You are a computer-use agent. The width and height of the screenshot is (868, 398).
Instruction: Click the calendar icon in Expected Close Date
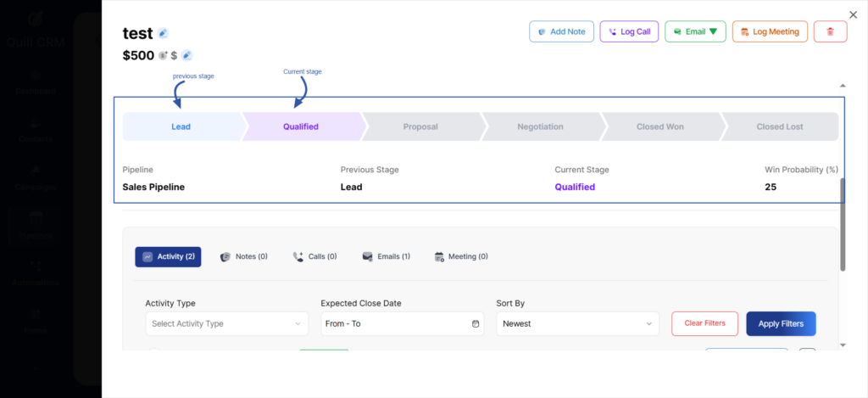[x=476, y=323]
